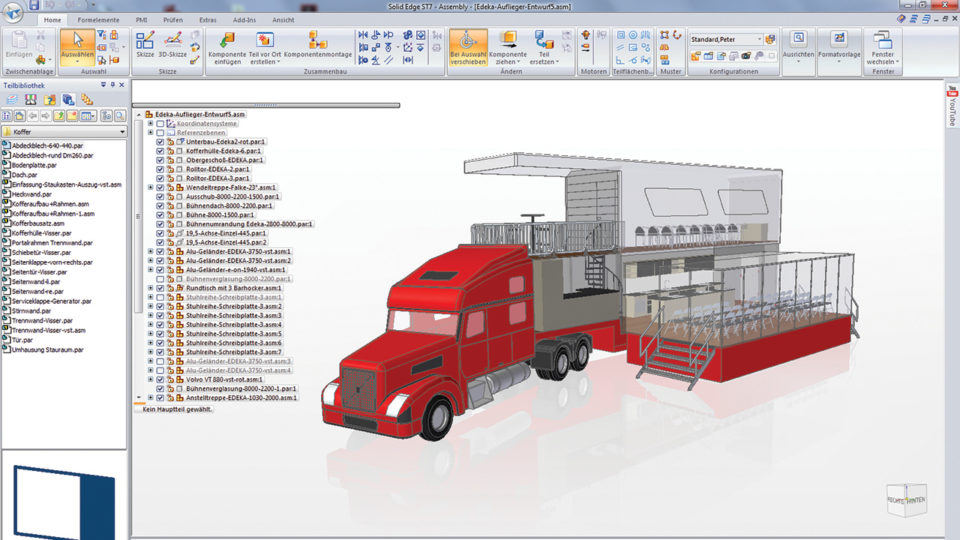The width and height of the screenshot is (960, 540).
Task: Enable the Koordinatensysteme checkbox
Action: coord(160,124)
